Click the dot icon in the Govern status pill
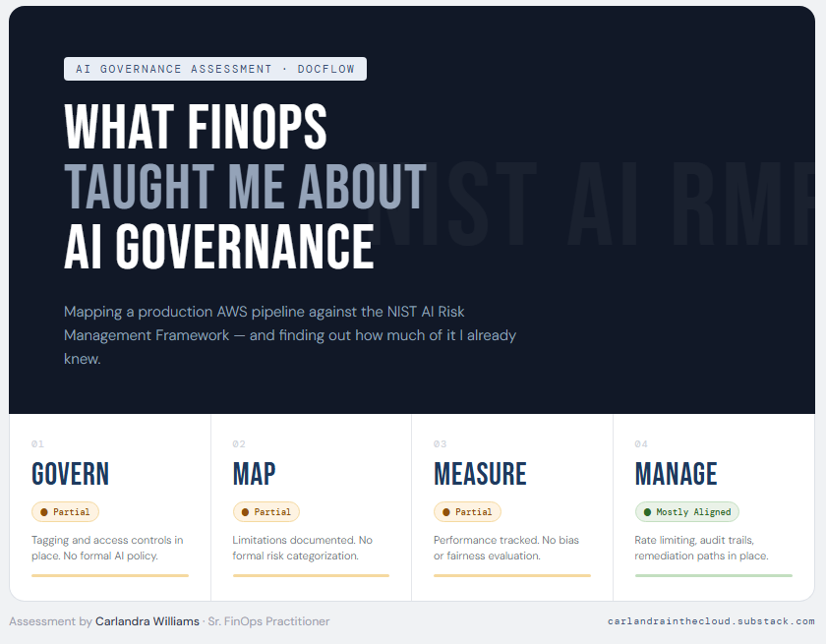The height and width of the screenshot is (644, 826). point(45,511)
